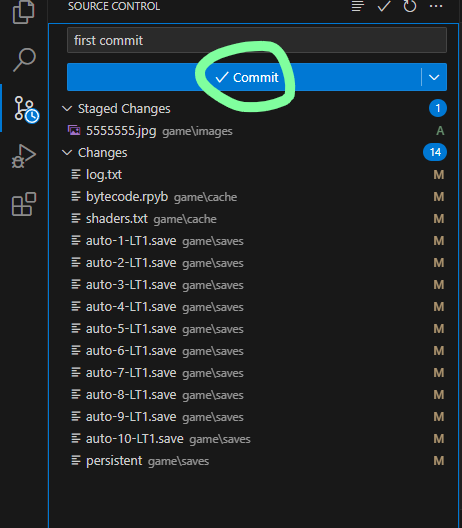Open the Run and Debug view
Screen dimensions: 462x528
pos(24,156)
